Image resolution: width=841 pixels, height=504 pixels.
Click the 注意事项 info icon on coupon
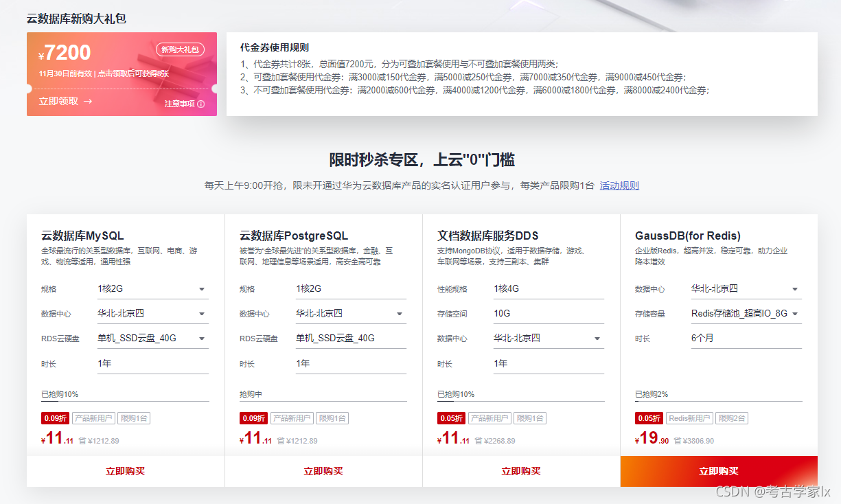pyautogui.click(x=201, y=104)
